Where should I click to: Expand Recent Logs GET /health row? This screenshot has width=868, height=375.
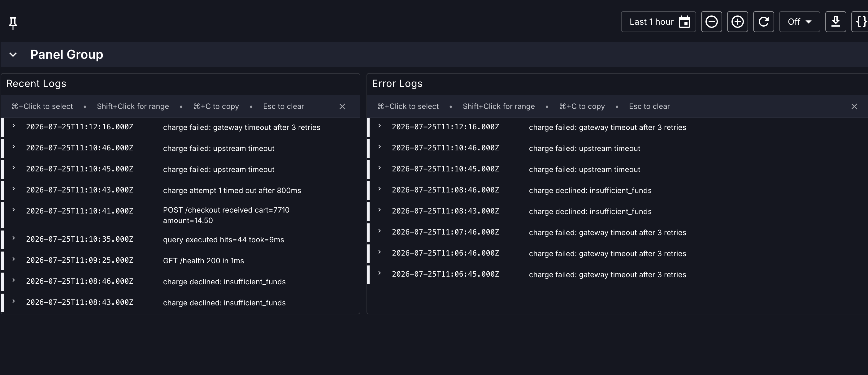point(14,259)
